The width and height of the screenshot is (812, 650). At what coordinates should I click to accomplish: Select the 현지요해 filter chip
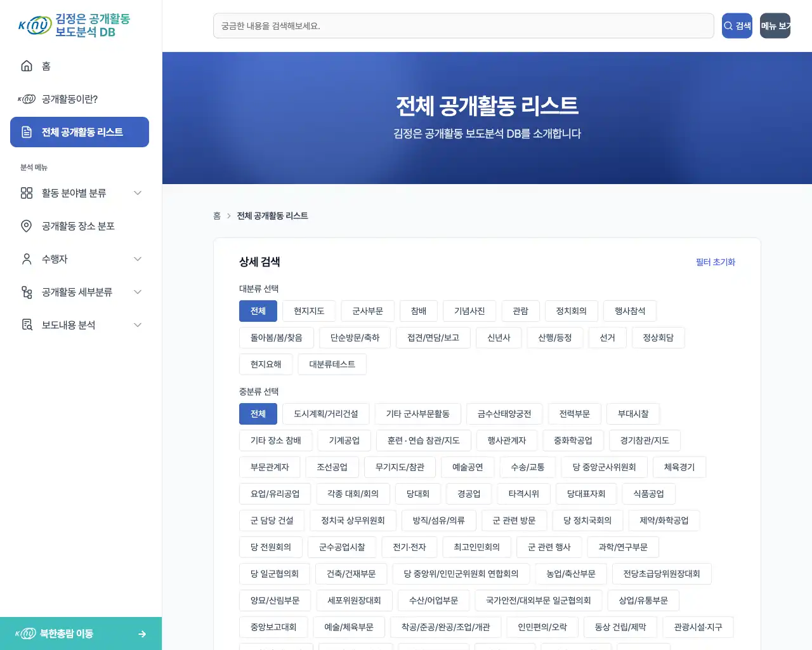click(x=266, y=364)
